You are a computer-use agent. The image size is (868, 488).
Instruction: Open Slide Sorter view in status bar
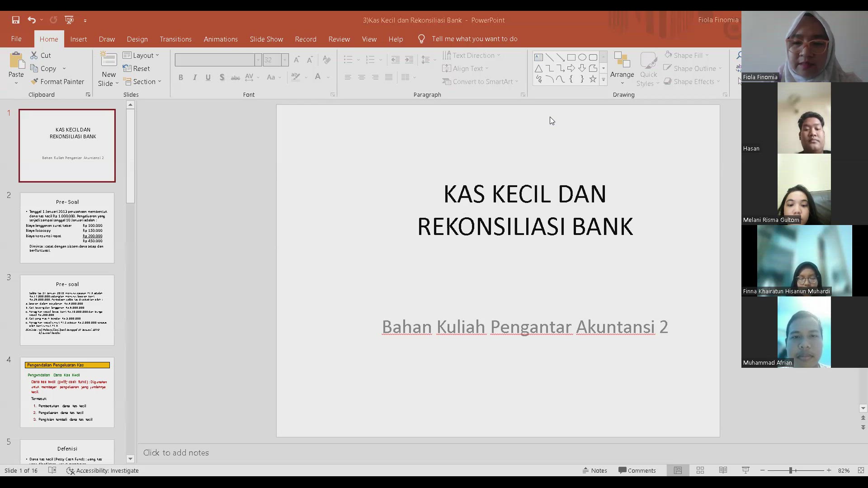point(700,470)
